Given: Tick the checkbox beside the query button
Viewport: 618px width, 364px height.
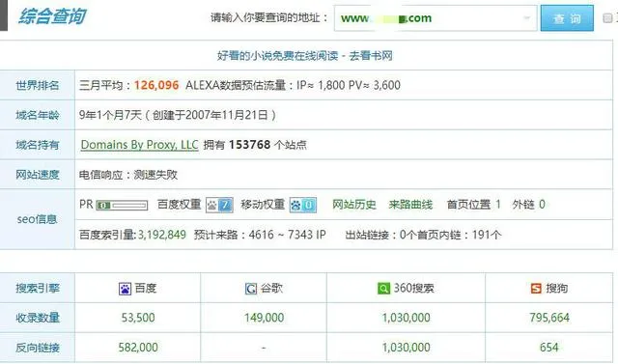Looking at the screenshot, I should click(607, 18).
